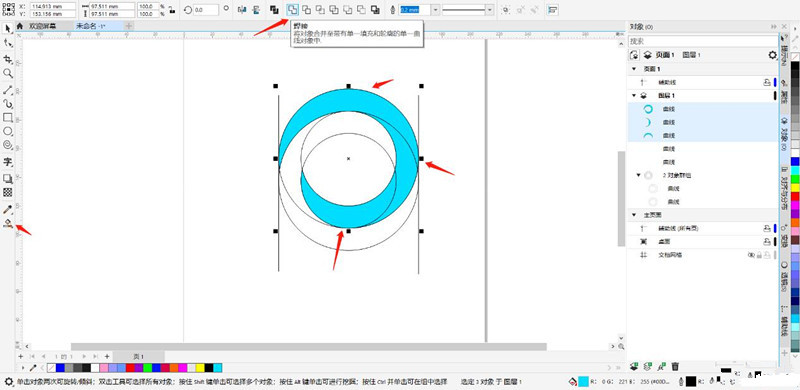Collapse the Objects docker with double arrows
This screenshot has height=390, width=800.
point(774,27)
